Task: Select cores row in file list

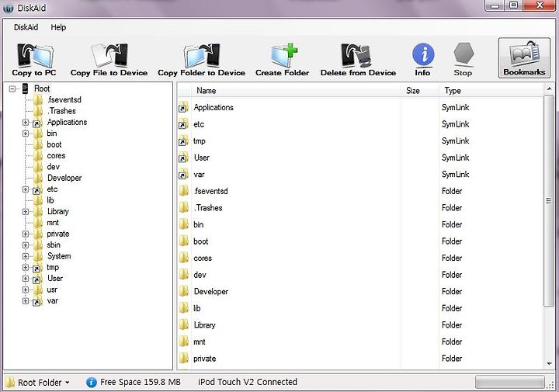Action: click(x=359, y=258)
